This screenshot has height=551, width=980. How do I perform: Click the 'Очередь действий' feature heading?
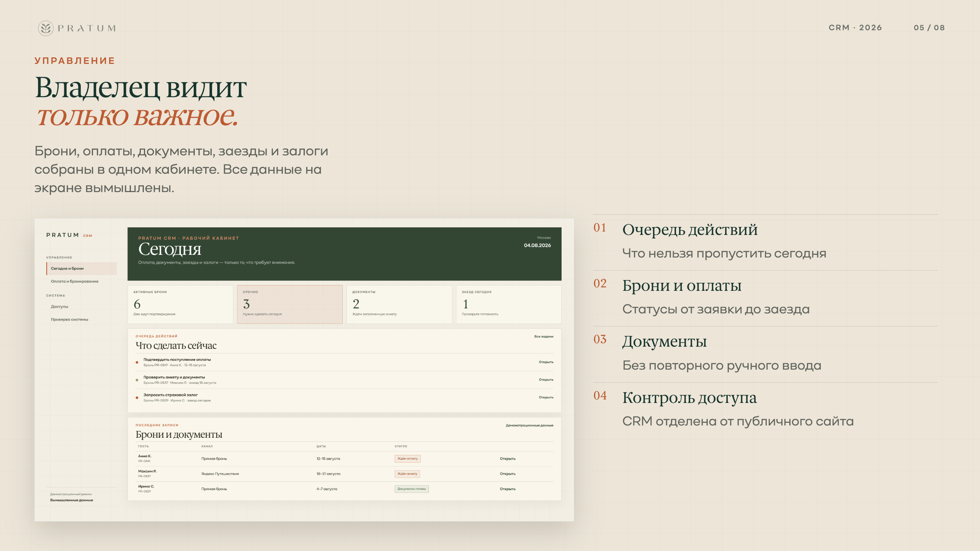coord(690,230)
